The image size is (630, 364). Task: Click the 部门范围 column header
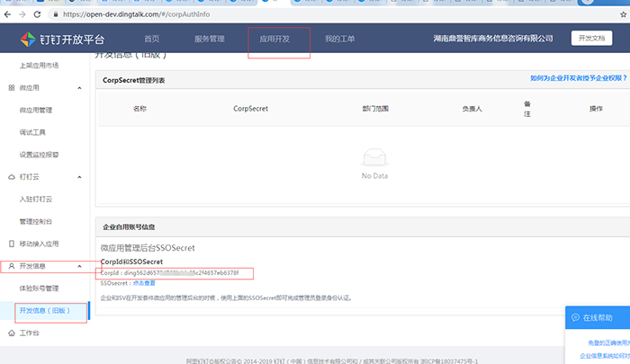[x=375, y=109]
